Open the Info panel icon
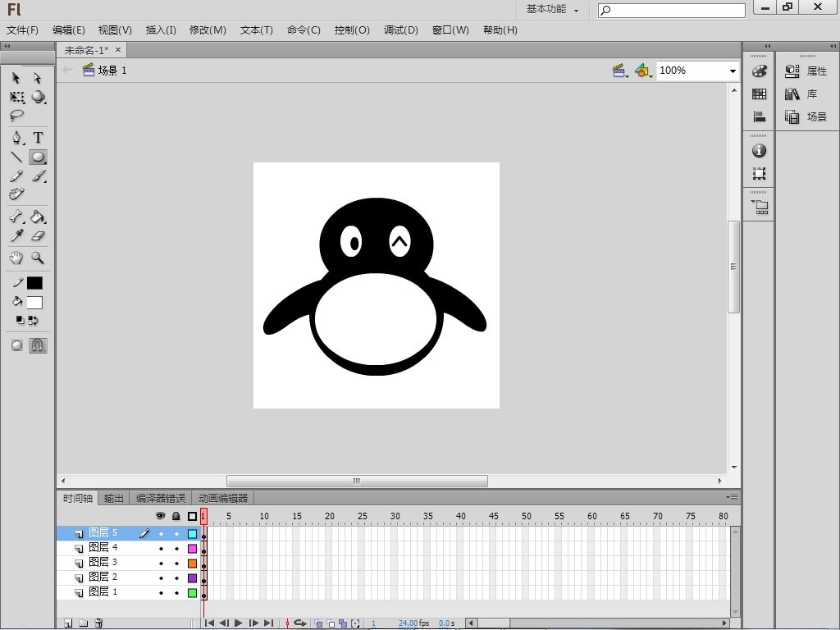Screen dimensions: 840x630 point(759,151)
